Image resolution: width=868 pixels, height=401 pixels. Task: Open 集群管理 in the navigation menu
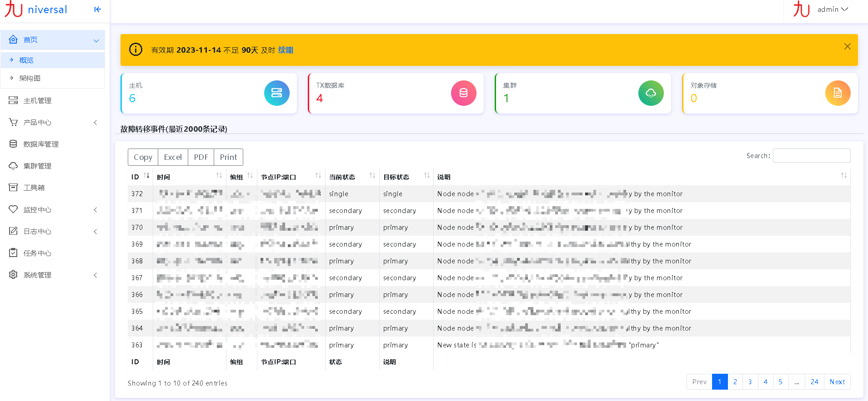pos(37,166)
